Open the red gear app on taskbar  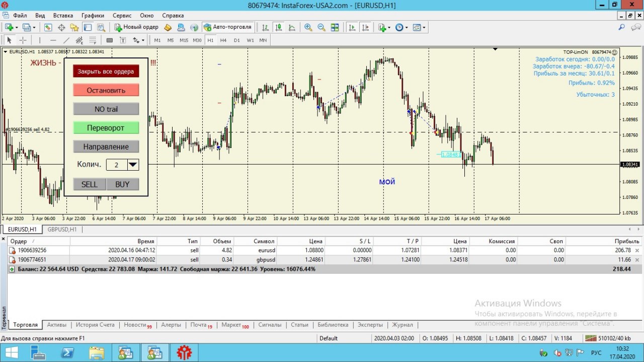184,352
